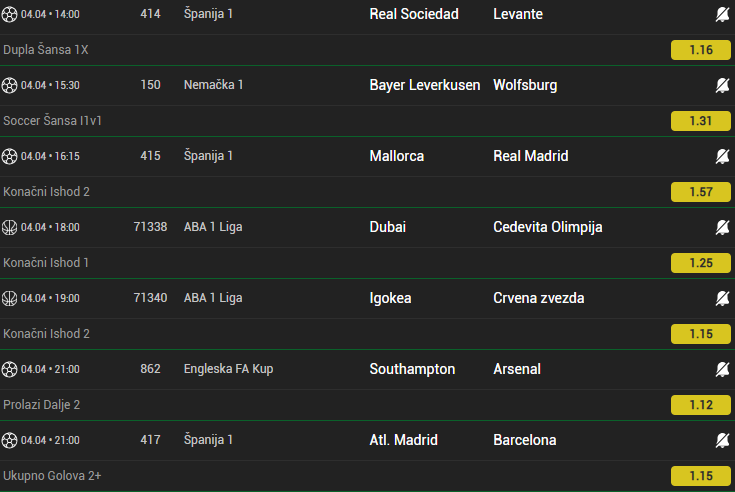735x492 pixels.
Task: Click basketball icon for Igokea match
Action: click(10, 298)
